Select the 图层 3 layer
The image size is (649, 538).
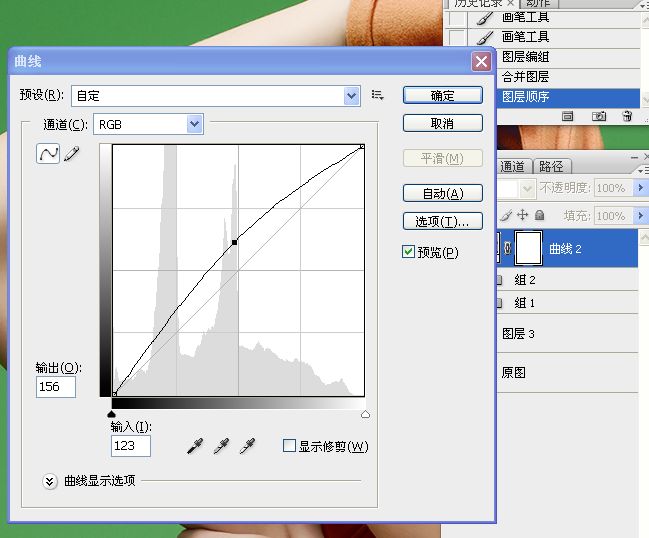pyautogui.click(x=567, y=334)
